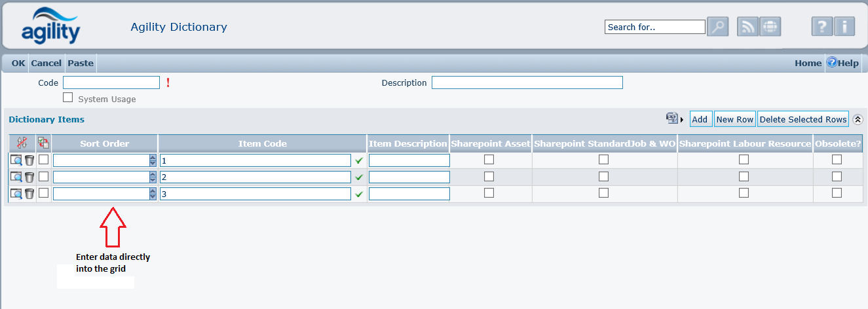Open the Excel export dropdown arrow
Screen dimensions: 868x309
tap(682, 120)
